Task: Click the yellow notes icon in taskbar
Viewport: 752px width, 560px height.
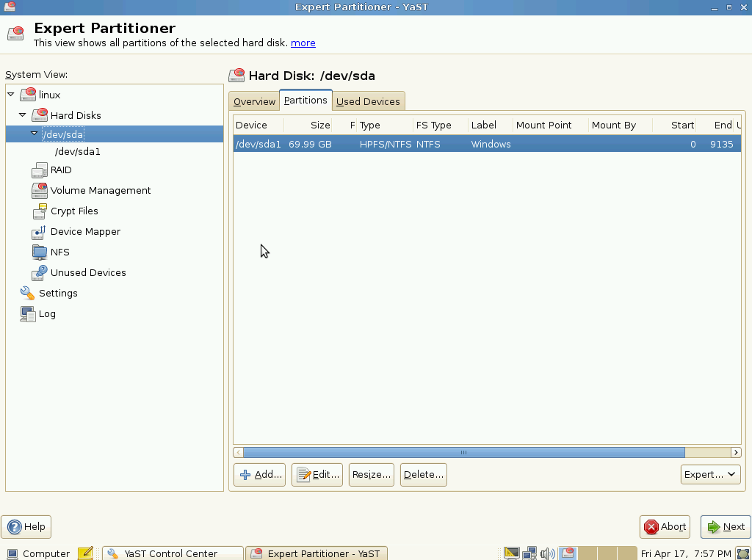Action: pos(85,553)
